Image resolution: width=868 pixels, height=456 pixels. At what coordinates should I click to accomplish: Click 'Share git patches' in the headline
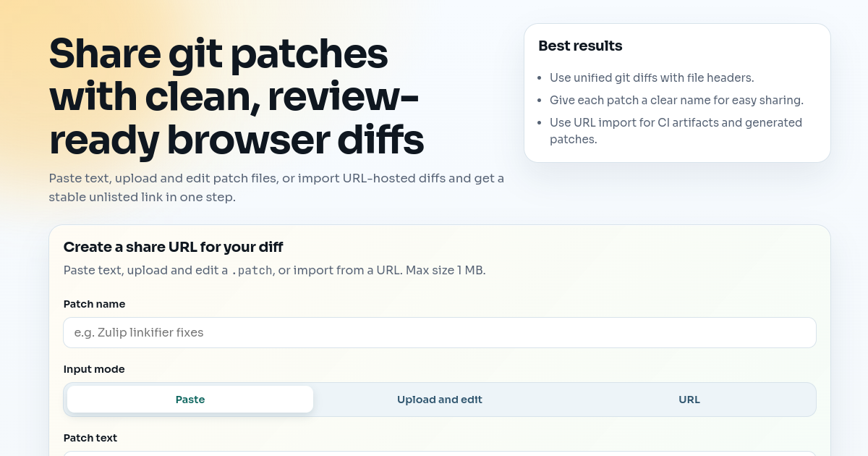(218, 54)
